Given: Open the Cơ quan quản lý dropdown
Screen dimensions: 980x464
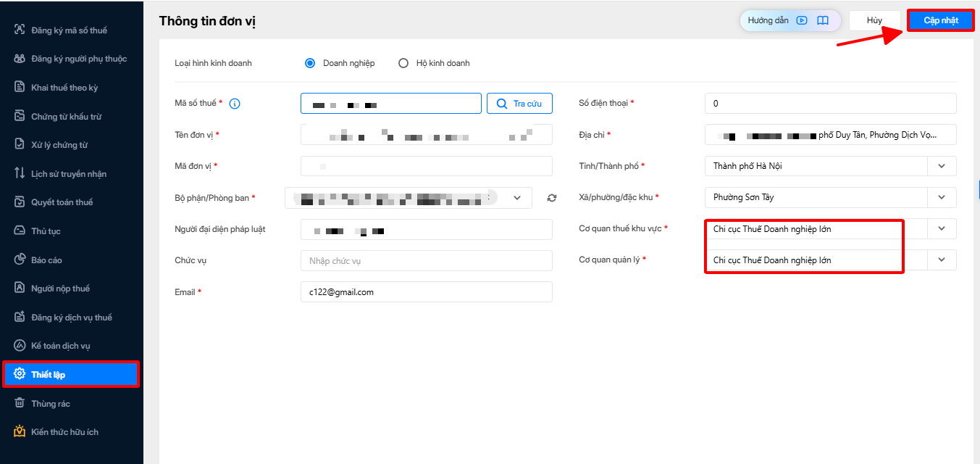Looking at the screenshot, I should [942, 260].
